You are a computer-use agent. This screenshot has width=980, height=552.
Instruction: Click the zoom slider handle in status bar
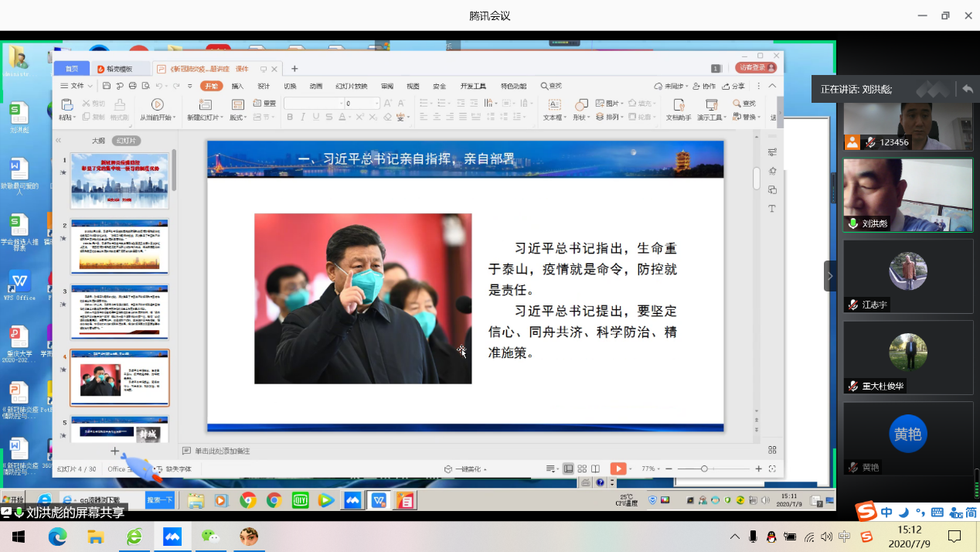click(x=704, y=469)
